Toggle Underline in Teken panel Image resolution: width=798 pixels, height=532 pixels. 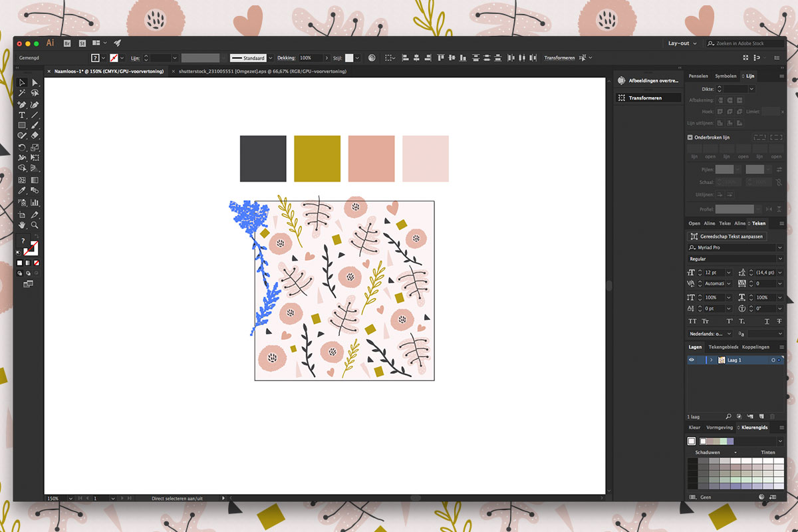(x=766, y=321)
